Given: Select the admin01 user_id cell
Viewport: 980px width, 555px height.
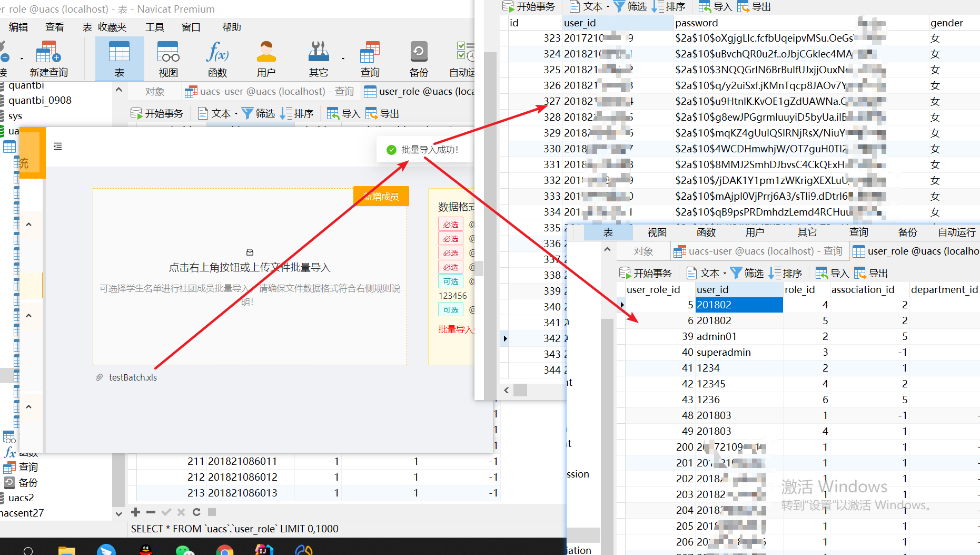Looking at the screenshot, I should point(739,336).
